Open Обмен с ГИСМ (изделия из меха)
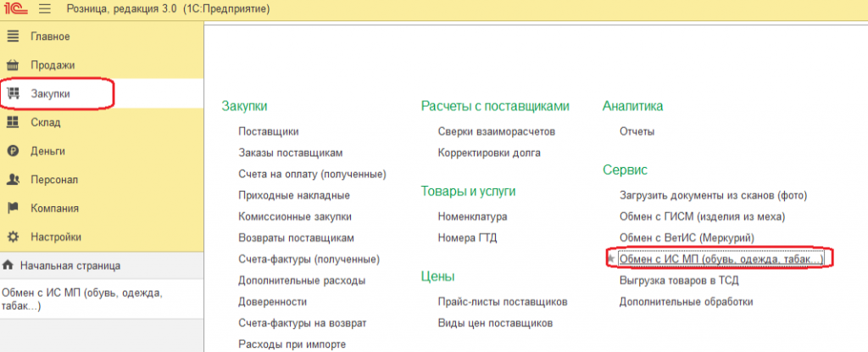The height and width of the screenshot is (352, 868). 703,216
